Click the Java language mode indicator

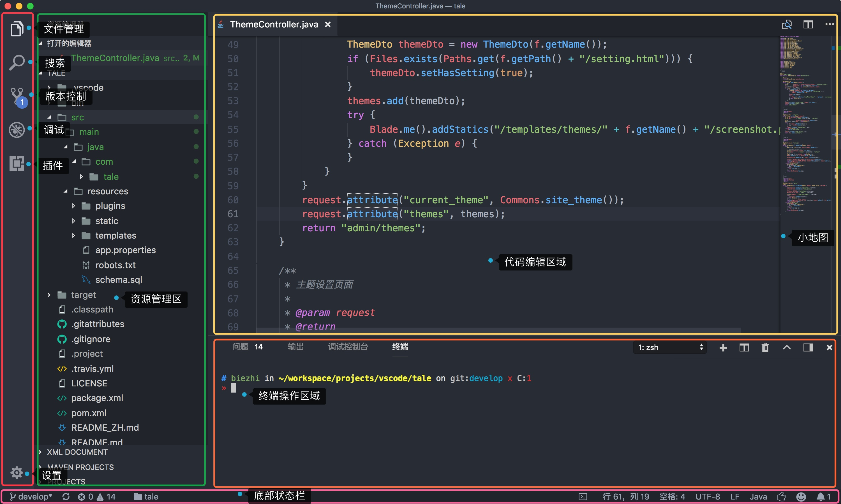(x=758, y=496)
